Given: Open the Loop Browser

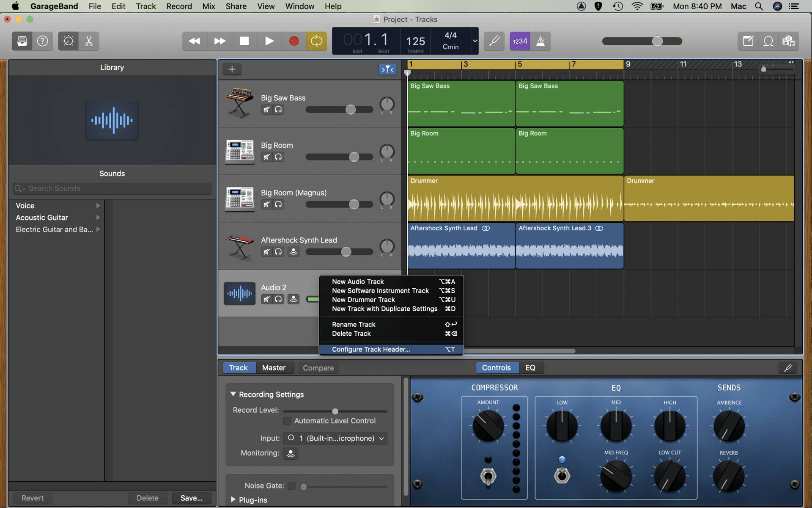Looking at the screenshot, I should coord(768,41).
